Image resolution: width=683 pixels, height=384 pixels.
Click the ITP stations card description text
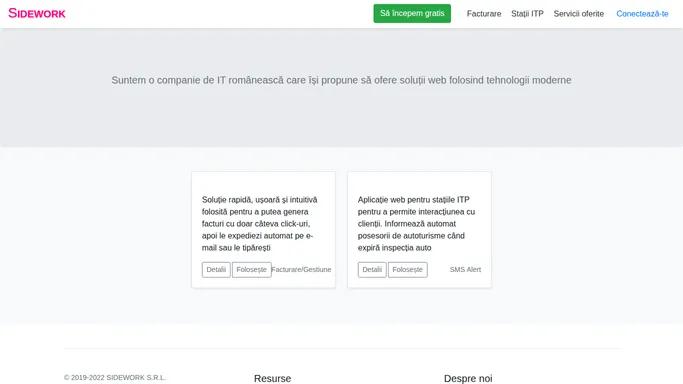[416, 224]
